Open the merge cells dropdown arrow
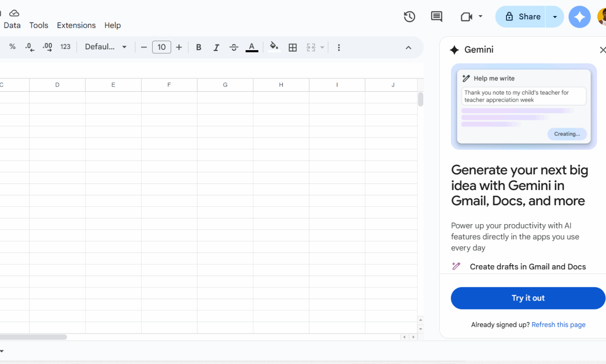The image size is (606, 364). point(322,47)
